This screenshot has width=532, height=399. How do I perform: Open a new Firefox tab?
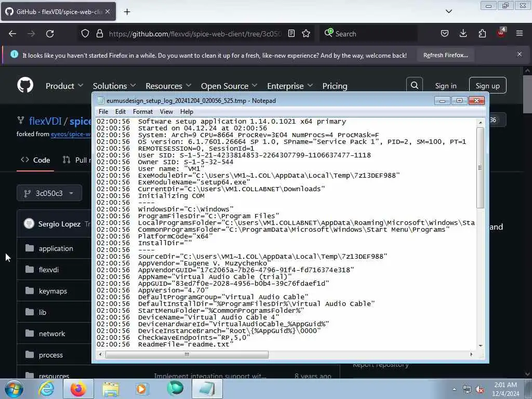(x=127, y=12)
